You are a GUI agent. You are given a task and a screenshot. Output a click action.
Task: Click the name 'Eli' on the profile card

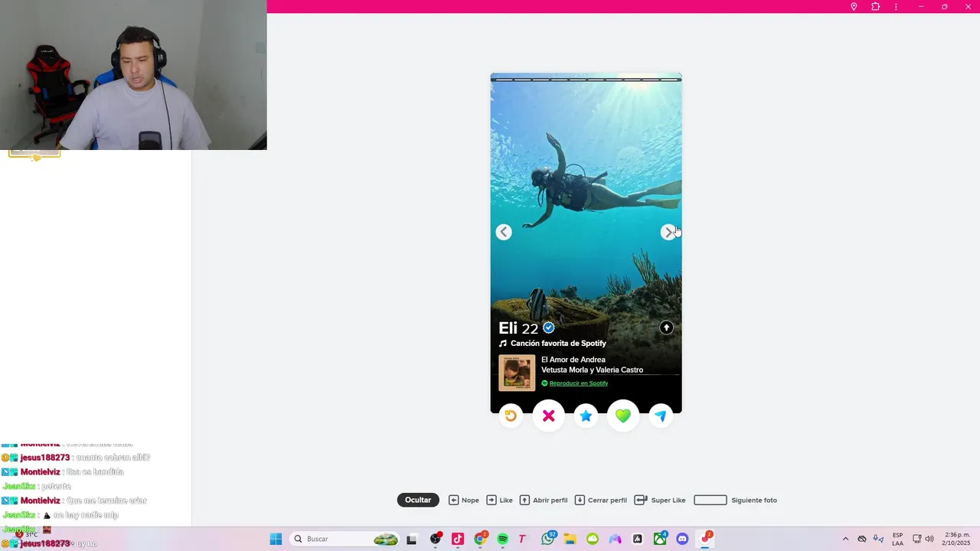click(508, 328)
